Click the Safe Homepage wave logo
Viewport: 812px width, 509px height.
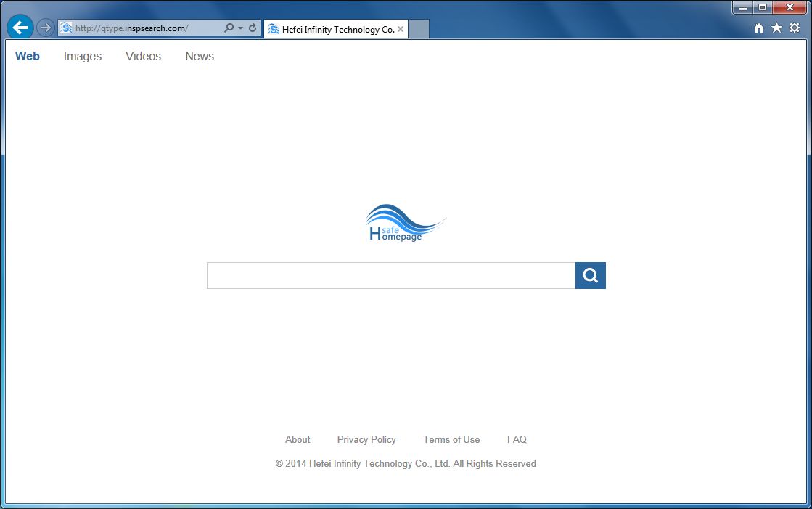click(x=405, y=223)
